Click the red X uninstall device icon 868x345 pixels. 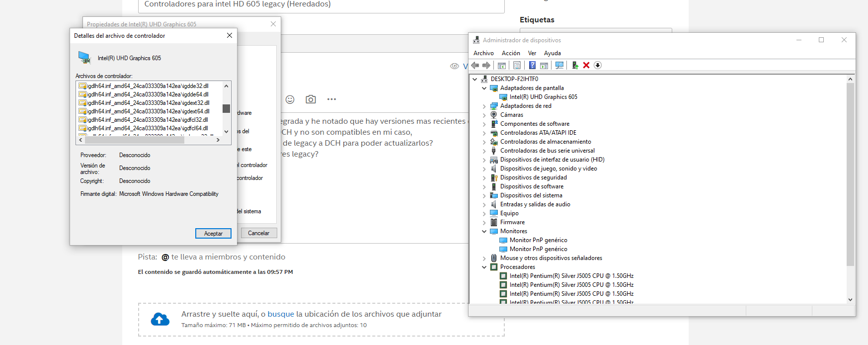pyautogui.click(x=586, y=65)
